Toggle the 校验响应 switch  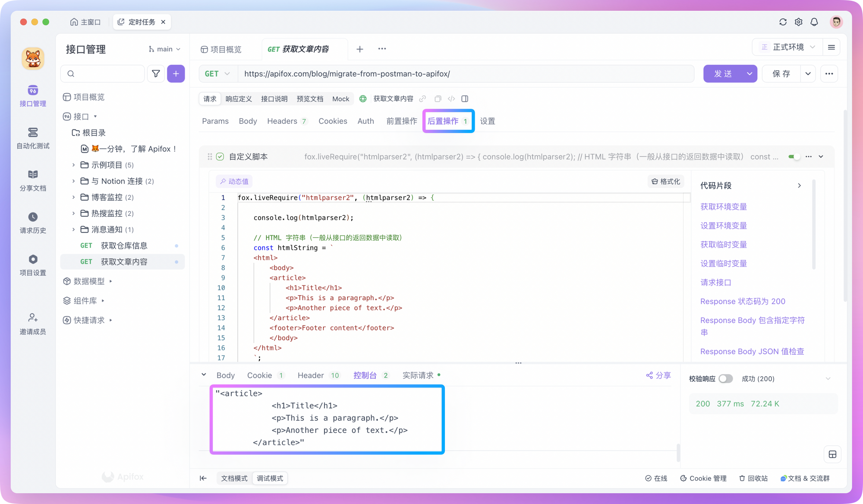point(725,378)
